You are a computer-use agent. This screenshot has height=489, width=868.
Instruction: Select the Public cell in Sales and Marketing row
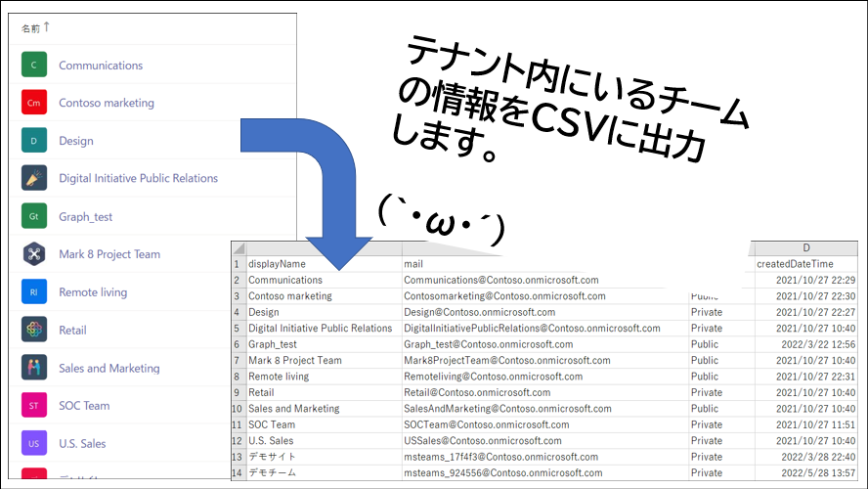721,409
